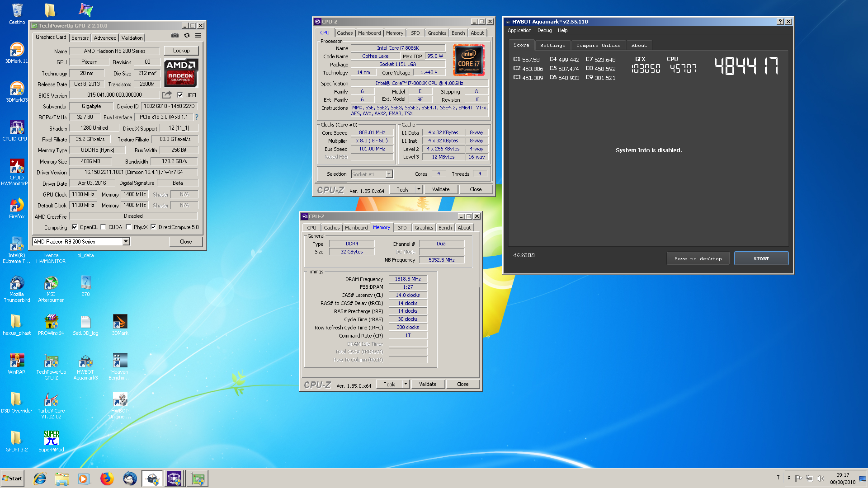Click File Explorer taskbar icon
This screenshot has width=868, height=488.
[62, 479]
